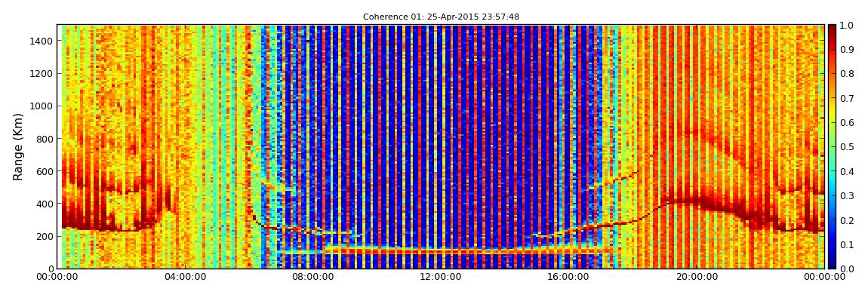The width and height of the screenshot is (868, 307).
Task: Click the colorbar 0.7 label
Action: (x=847, y=99)
